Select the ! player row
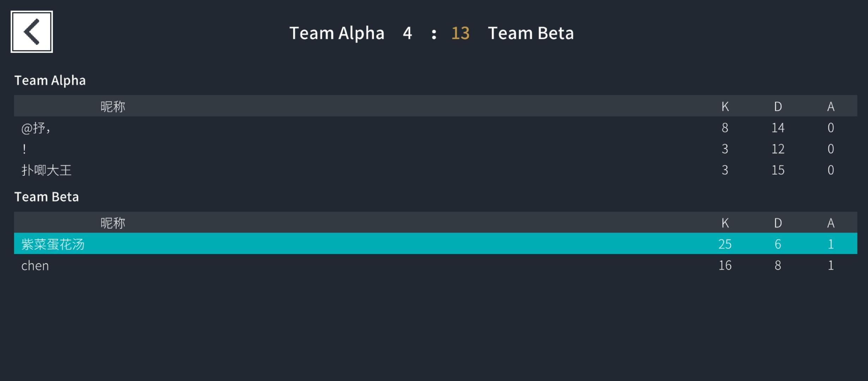 point(435,149)
